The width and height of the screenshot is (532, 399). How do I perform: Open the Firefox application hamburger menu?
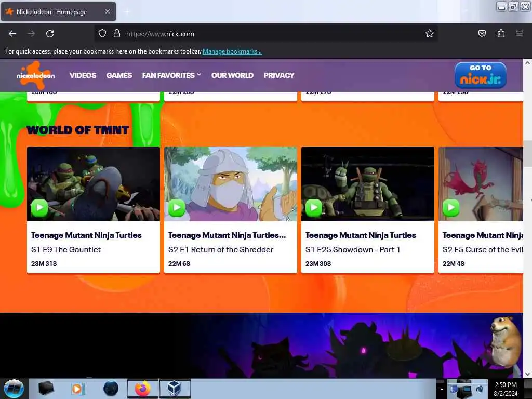(520, 33)
